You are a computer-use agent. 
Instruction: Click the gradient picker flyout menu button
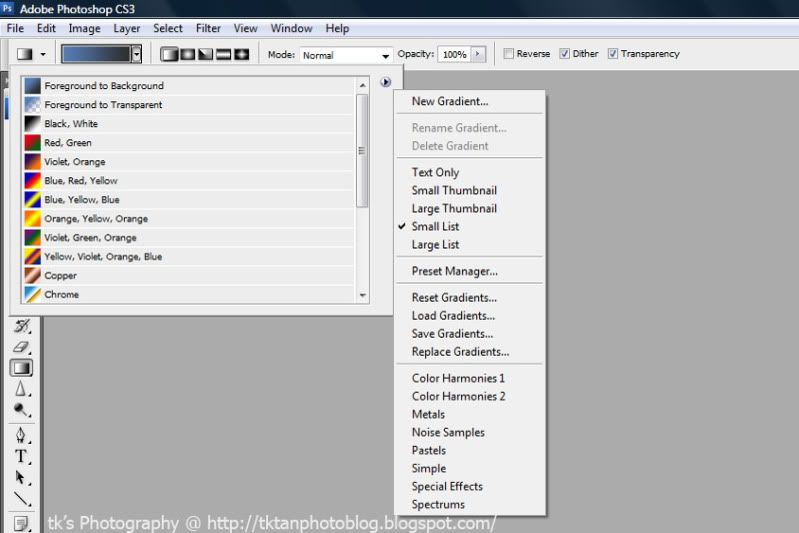[386, 82]
